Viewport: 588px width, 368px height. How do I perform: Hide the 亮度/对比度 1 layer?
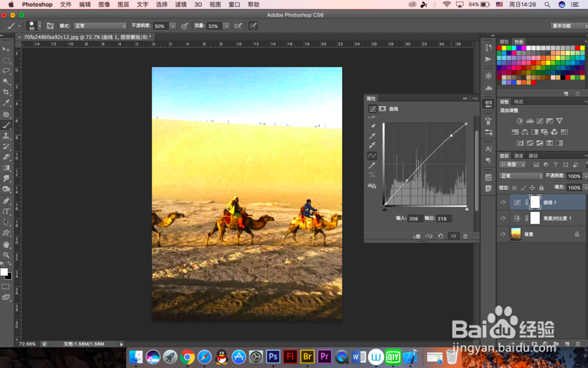[503, 218]
